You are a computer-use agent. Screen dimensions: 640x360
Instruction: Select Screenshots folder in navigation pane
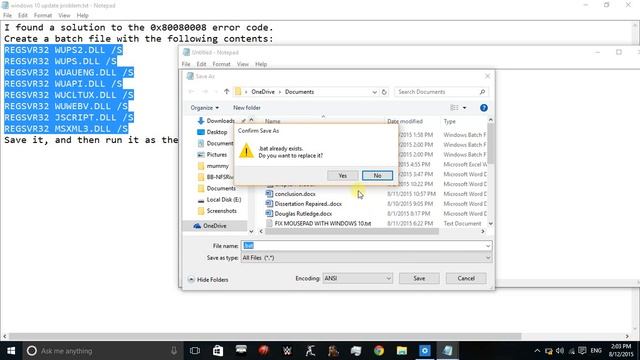tap(217, 211)
